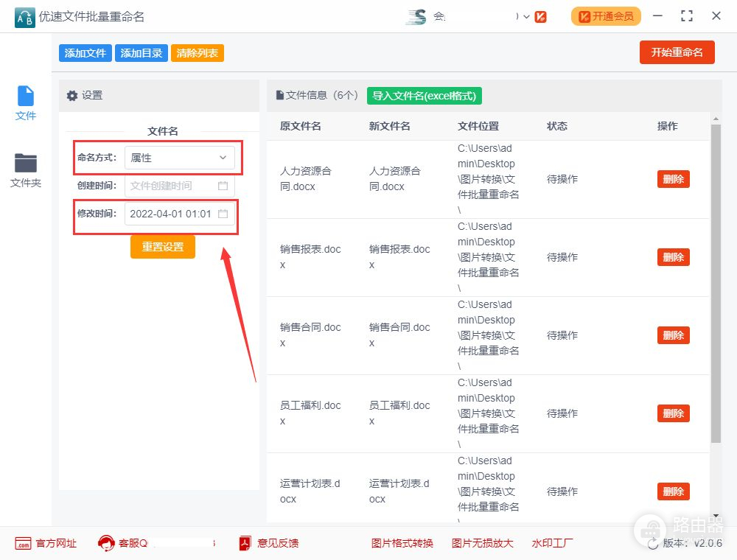Open the 文件夹 sidebar section
The width and height of the screenshot is (737, 560).
tap(26, 170)
